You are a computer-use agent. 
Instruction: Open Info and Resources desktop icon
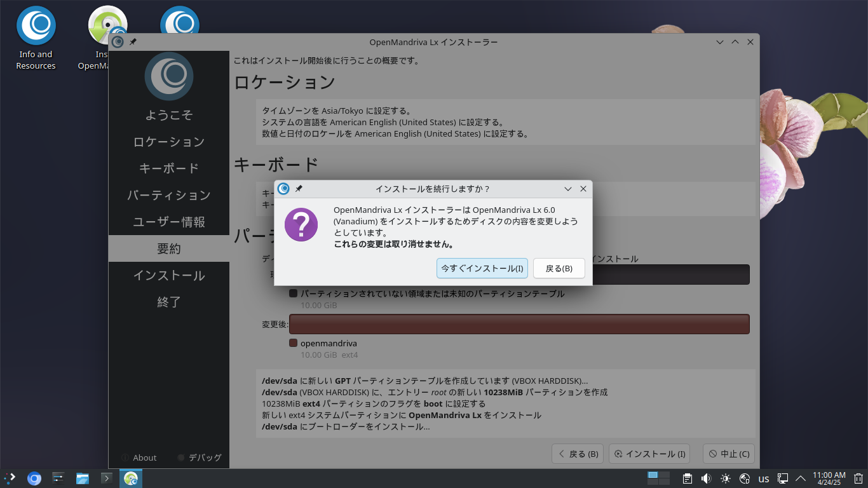[36, 38]
